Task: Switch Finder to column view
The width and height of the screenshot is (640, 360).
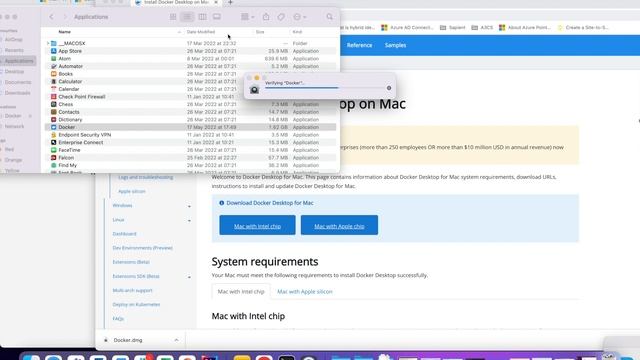Action: click(x=202, y=17)
